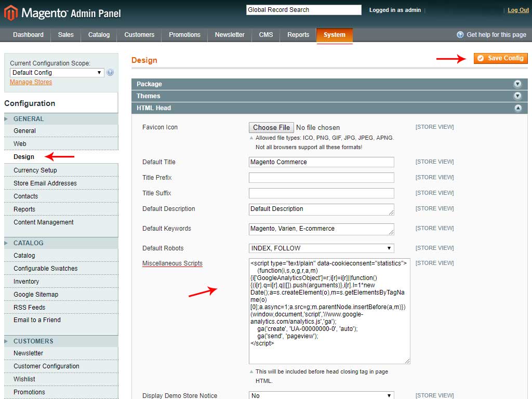
Task: Open the Display Demo Store Notice dropdown
Action: click(321, 395)
